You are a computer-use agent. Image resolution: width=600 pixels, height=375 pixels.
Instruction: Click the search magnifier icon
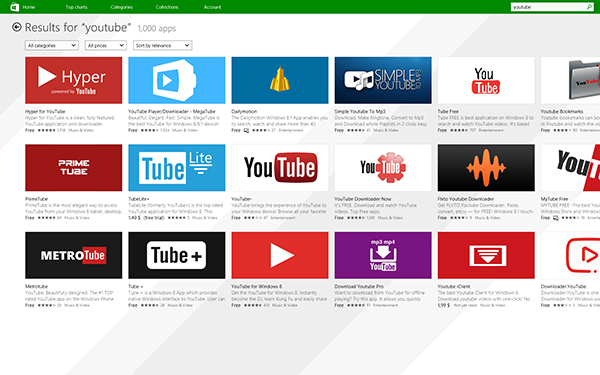(x=589, y=7)
